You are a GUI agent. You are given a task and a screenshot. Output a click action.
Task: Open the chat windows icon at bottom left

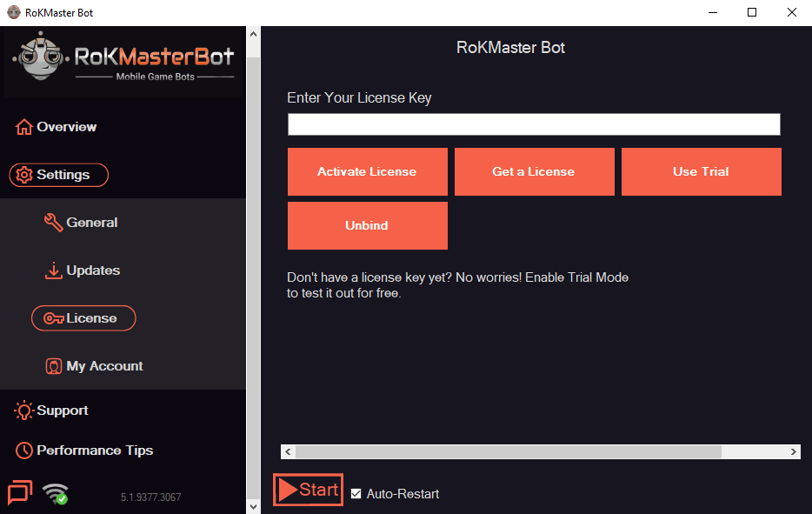click(x=20, y=493)
